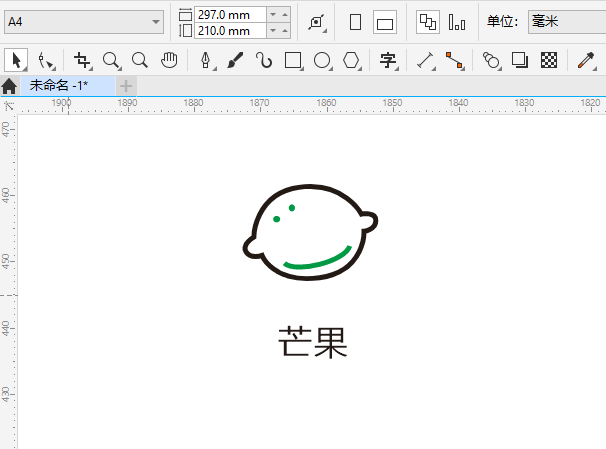Open the Welcome screen home icon
The width and height of the screenshot is (606, 449).
point(9,86)
